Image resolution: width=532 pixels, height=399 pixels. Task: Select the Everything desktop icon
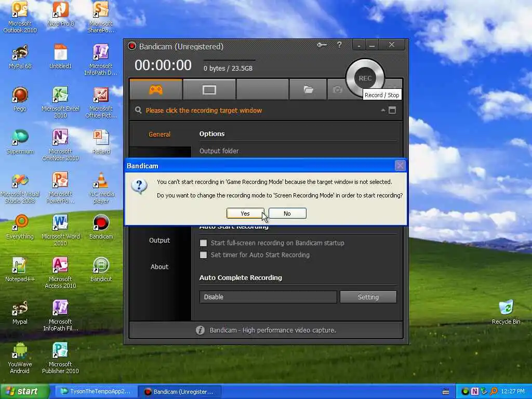point(20,227)
